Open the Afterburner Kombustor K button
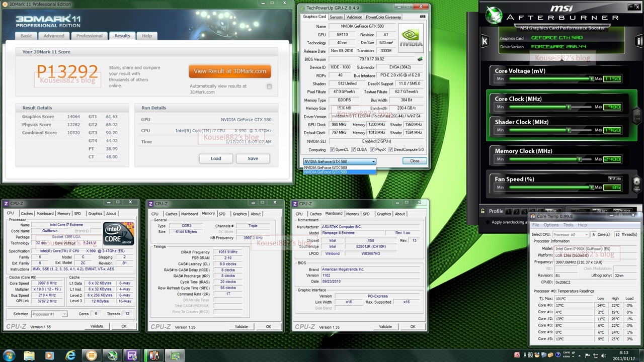Screen dimensions: 644x362 (x=485, y=42)
